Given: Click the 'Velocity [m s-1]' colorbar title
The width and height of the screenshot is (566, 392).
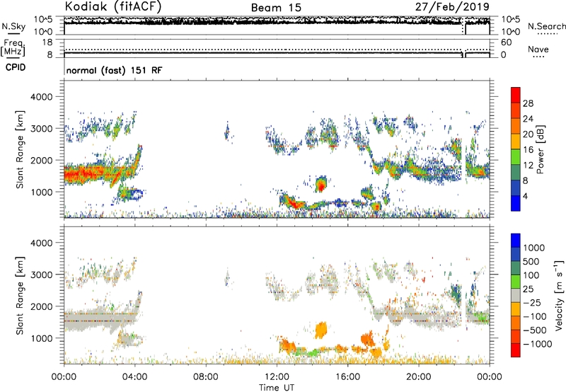Looking at the screenshot, I should [x=559, y=295].
